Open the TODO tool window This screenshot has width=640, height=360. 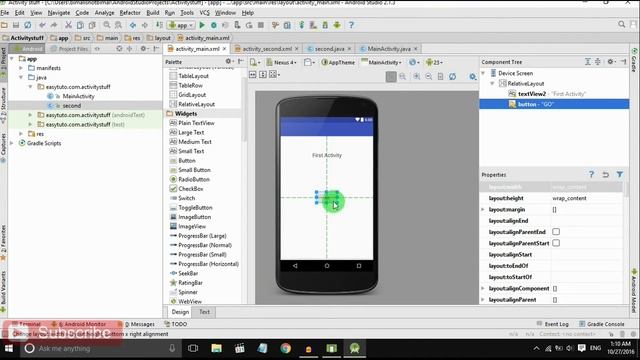click(x=176, y=324)
